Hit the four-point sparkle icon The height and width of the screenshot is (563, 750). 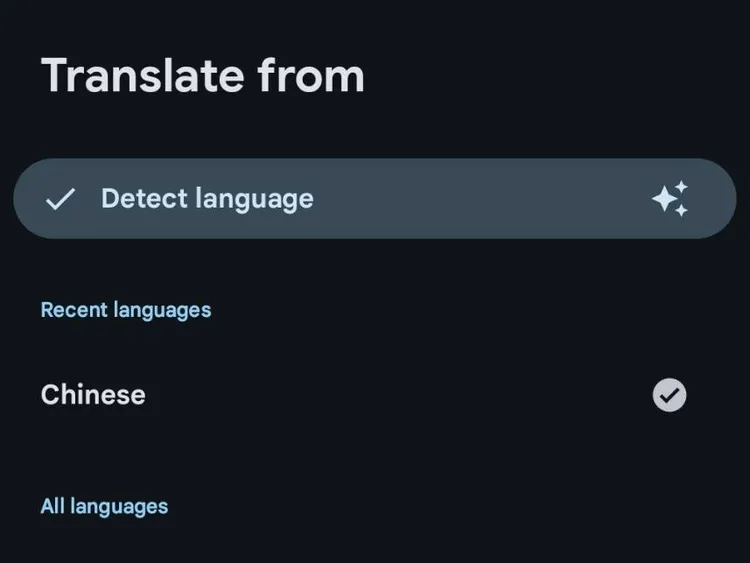670,199
